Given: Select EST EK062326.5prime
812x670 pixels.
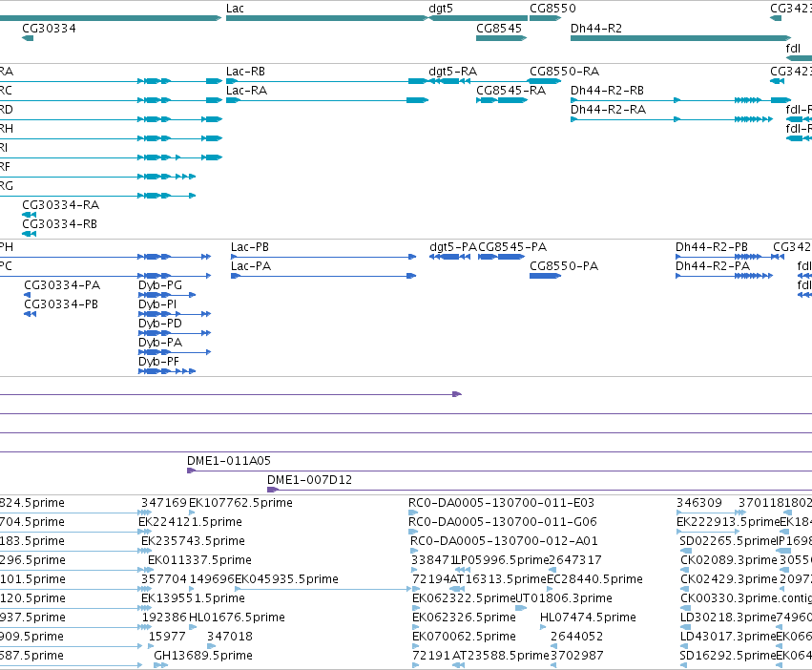Looking at the screenshot, I should (464, 618).
